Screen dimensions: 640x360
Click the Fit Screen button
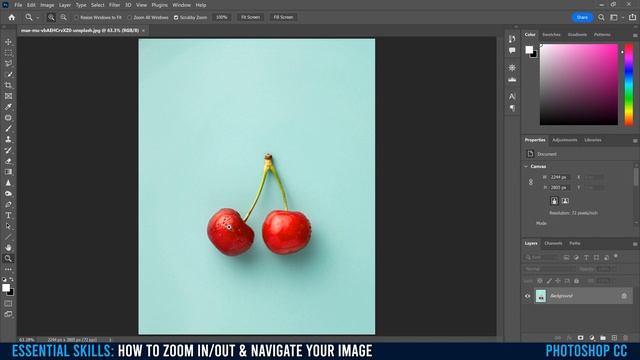point(250,17)
